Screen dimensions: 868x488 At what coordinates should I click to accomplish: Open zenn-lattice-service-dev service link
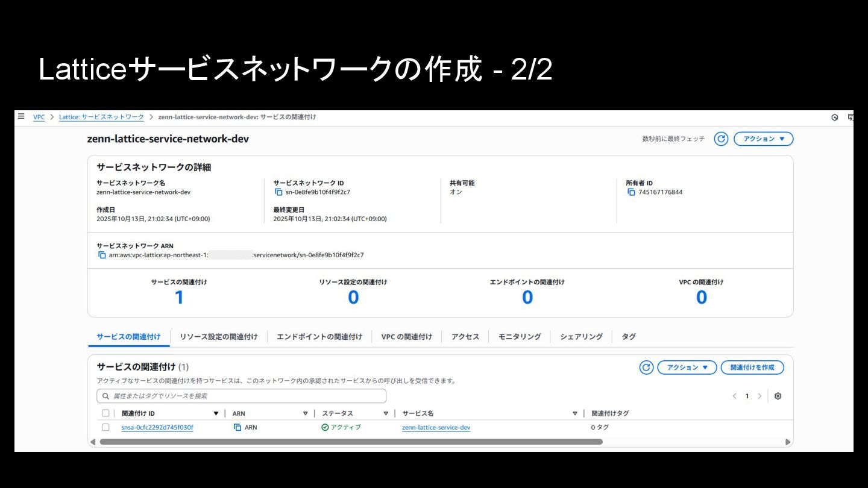pyautogui.click(x=436, y=428)
